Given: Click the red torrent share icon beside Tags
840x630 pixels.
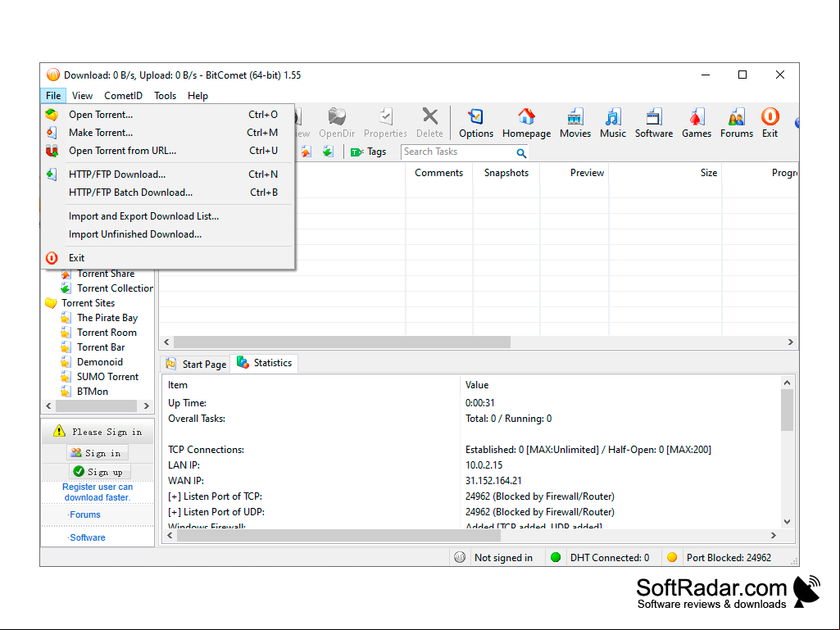Looking at the screenshot, I should (306, 152).
